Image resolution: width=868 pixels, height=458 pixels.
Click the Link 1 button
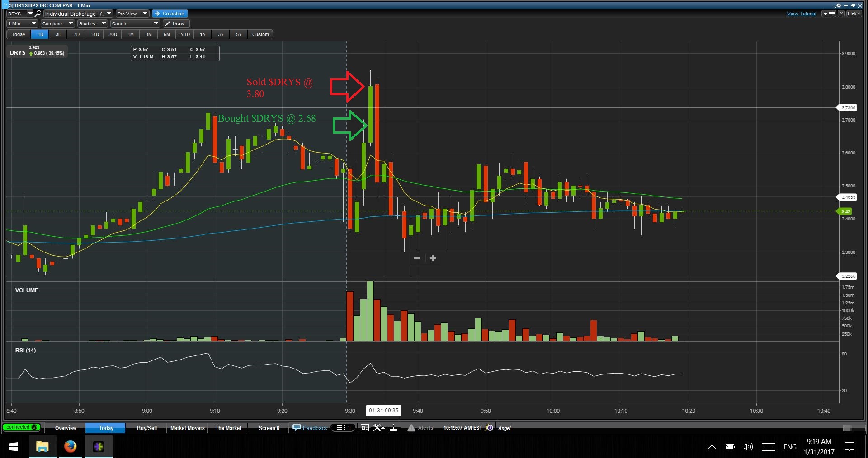pyautogui.click(x=854, y=14)
